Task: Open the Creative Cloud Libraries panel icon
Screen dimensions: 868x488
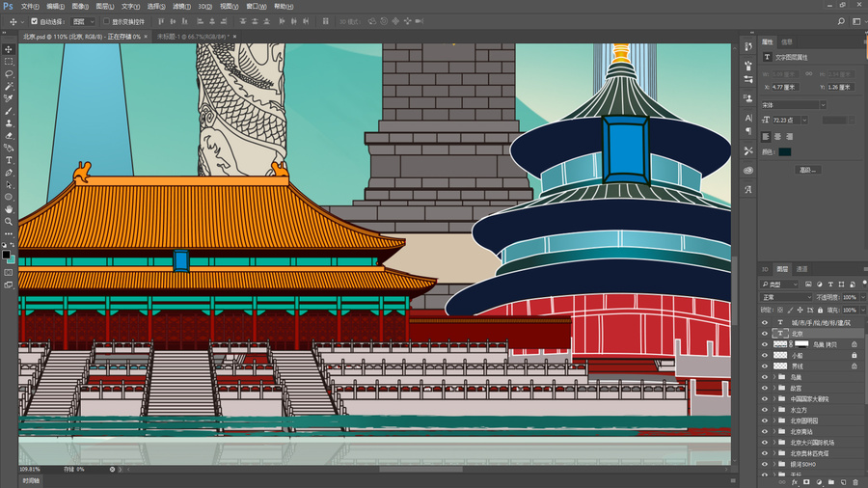Action: (748, 171)
